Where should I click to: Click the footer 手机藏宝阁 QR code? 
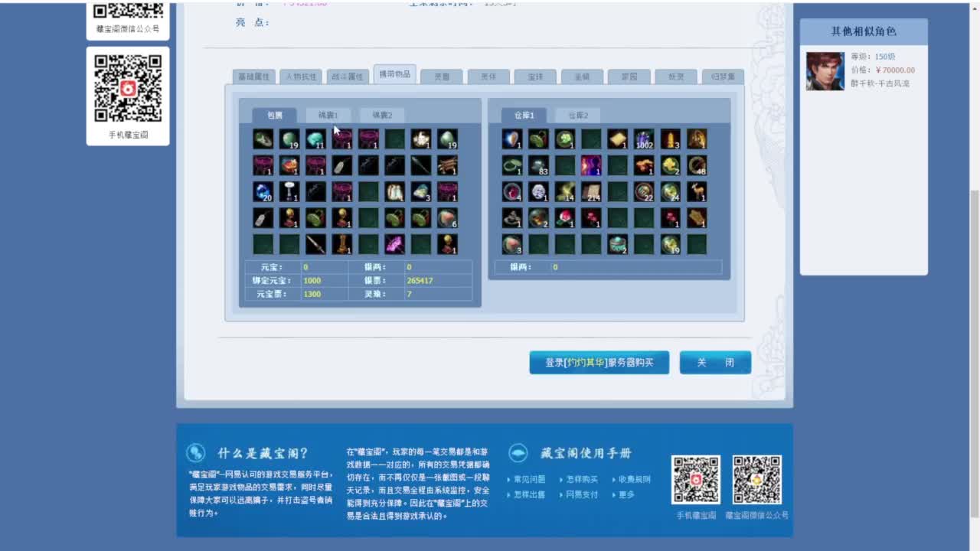[x=696, y=480]
